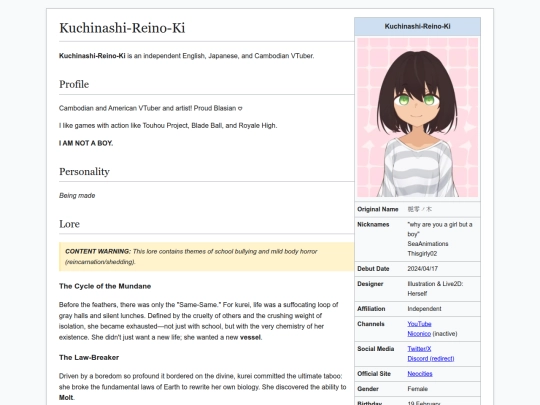Click the Affiliation label
Screen dimensions: 540x405
point(371,309)
